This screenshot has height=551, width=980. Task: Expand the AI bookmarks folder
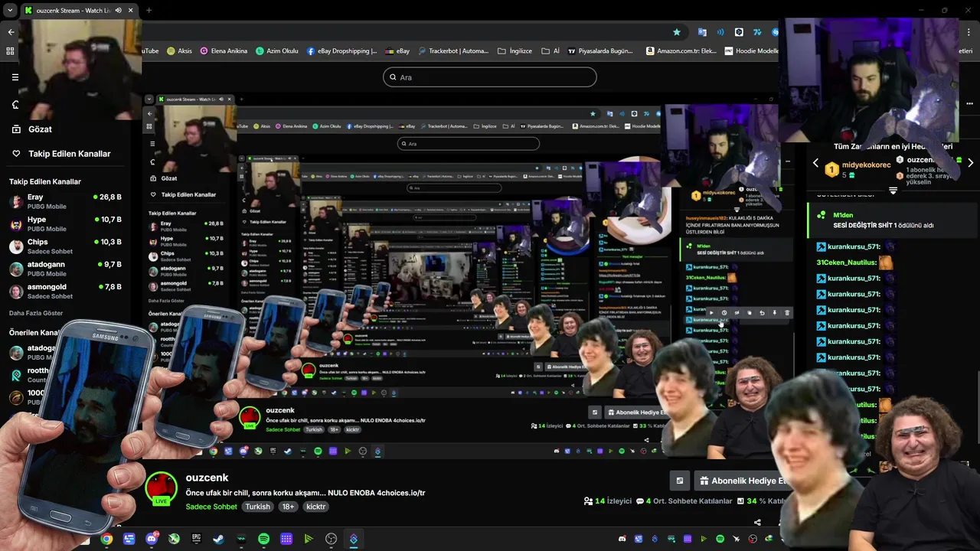tap(551, 51)
